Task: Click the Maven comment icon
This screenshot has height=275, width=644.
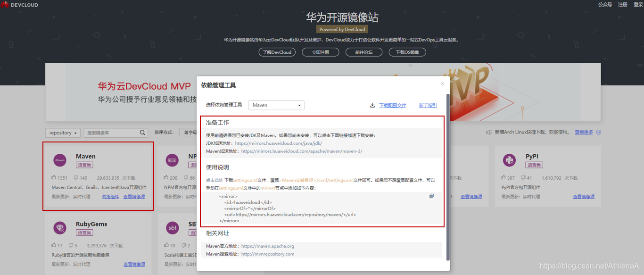Action: 76,178
